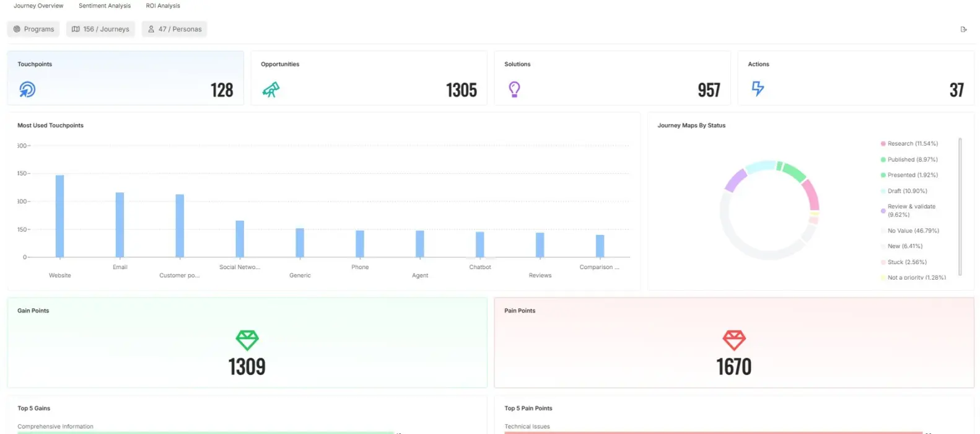Switch to the Sentiment Analysis tab

[105, 6]
